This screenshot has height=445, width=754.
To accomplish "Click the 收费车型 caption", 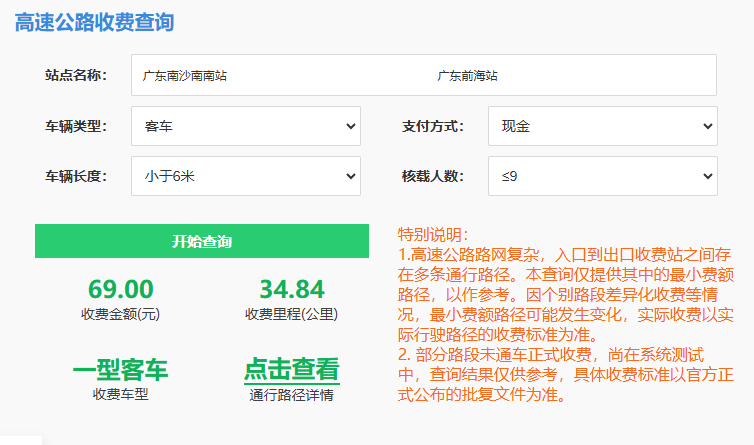I will 120,394.
